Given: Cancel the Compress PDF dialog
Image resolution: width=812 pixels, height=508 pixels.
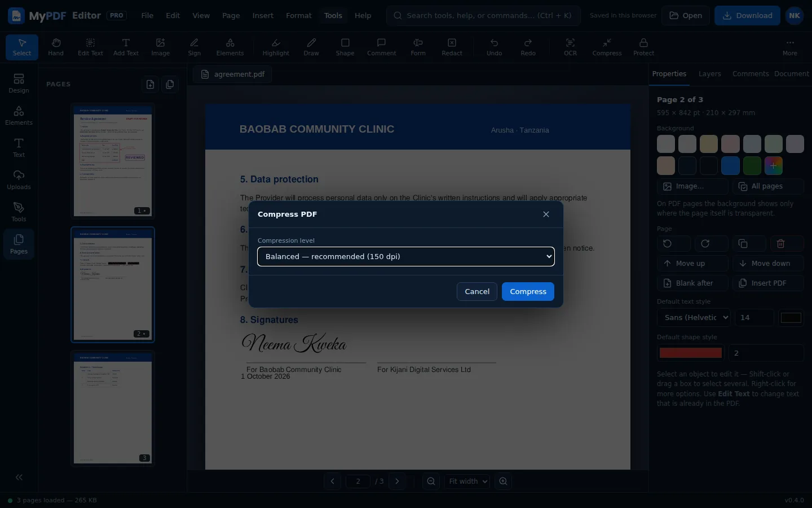Looking at the screenshot, I should (x=477, y=292).
